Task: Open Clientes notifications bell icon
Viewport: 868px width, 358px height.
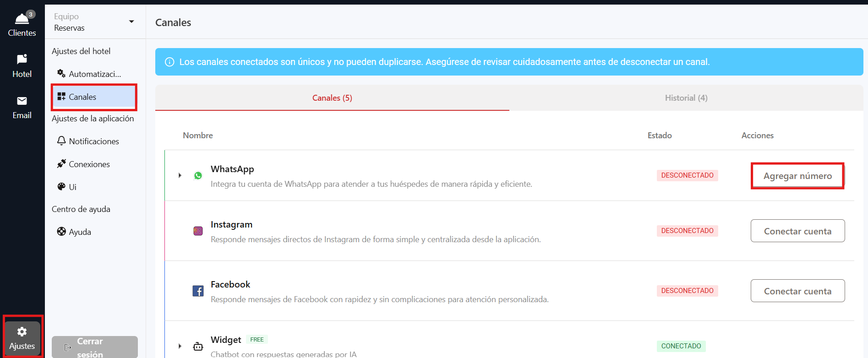Action: pyautogui.click(x=22, y=19)
